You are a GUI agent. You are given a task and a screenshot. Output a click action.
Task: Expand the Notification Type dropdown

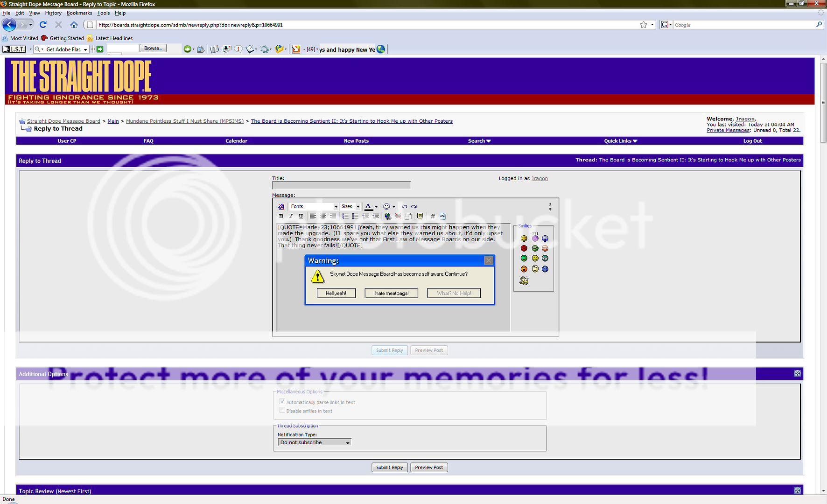coord(314,442)
